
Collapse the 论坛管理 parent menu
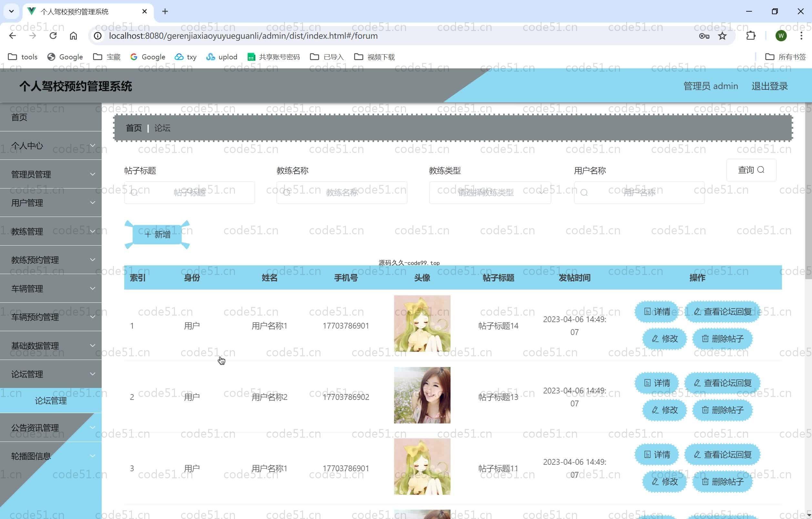pyautogui.click(x=51, y=374)
